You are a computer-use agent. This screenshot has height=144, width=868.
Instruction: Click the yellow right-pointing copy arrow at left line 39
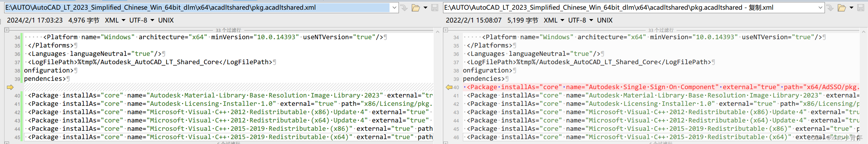(x=10, y=87)
